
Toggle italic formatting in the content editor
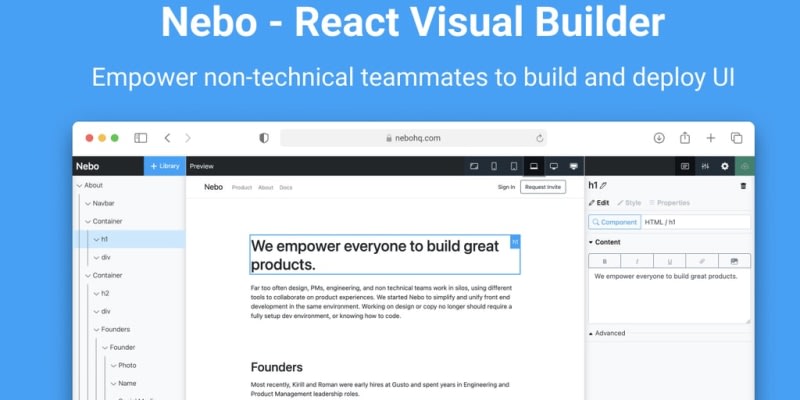pyautogui.click(x=637, y=261)
